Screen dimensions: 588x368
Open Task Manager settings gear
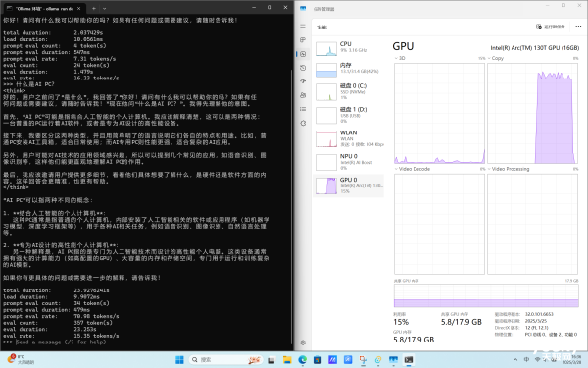tap(303, 342)
